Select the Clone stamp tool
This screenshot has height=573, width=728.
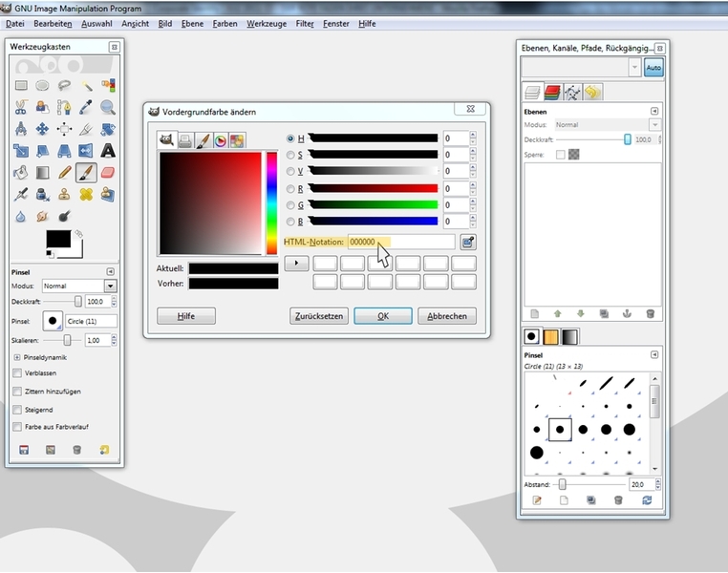64,195
